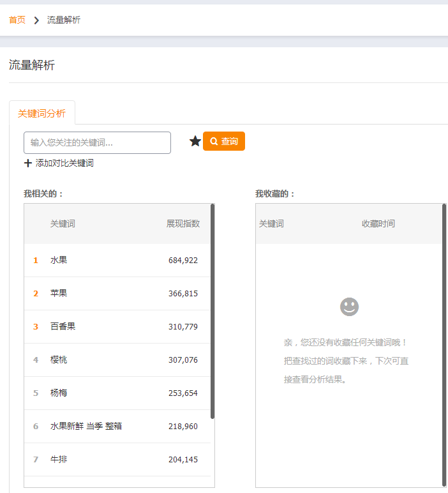The image size is (448, 493).
Task: Click the smiley face icon in favorites
Action: 349,307
